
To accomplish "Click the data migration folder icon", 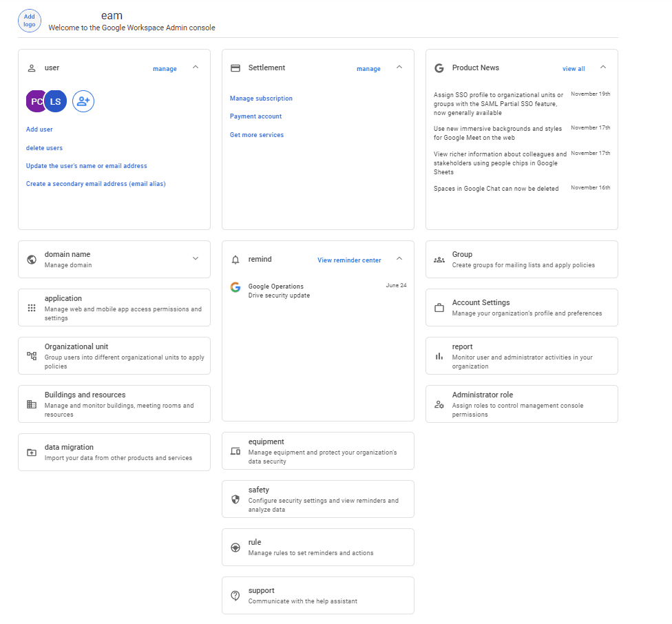I will 32,453.
